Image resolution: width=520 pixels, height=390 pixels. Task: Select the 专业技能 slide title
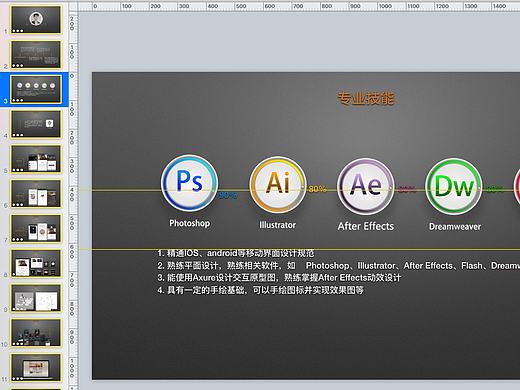(366, 98)
